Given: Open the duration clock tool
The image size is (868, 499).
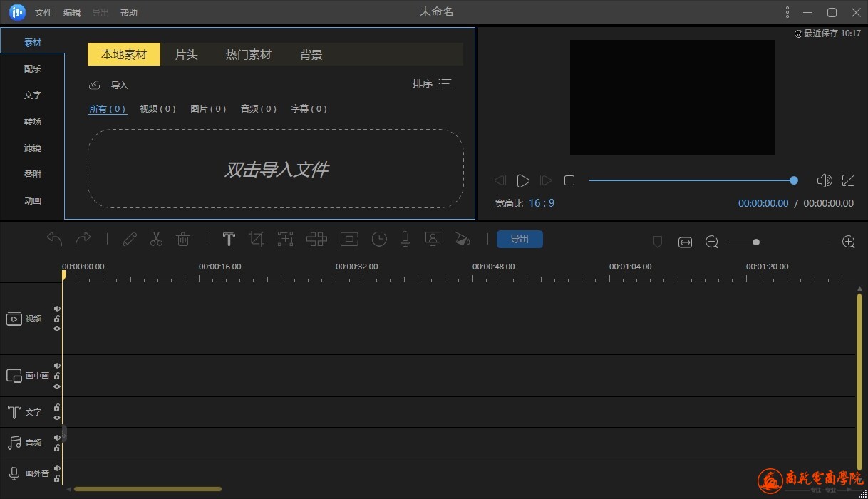Looking at the screenshot, I should point(379,240).
